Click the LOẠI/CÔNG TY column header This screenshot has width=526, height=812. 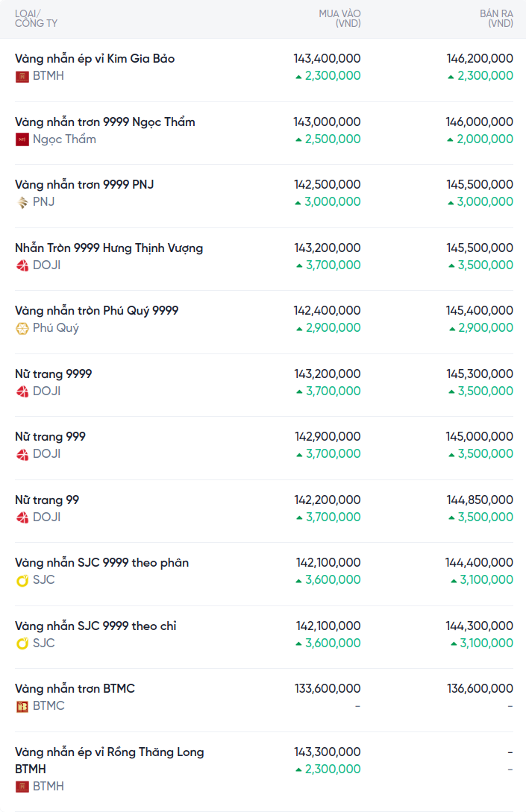[x=36, y=19]
